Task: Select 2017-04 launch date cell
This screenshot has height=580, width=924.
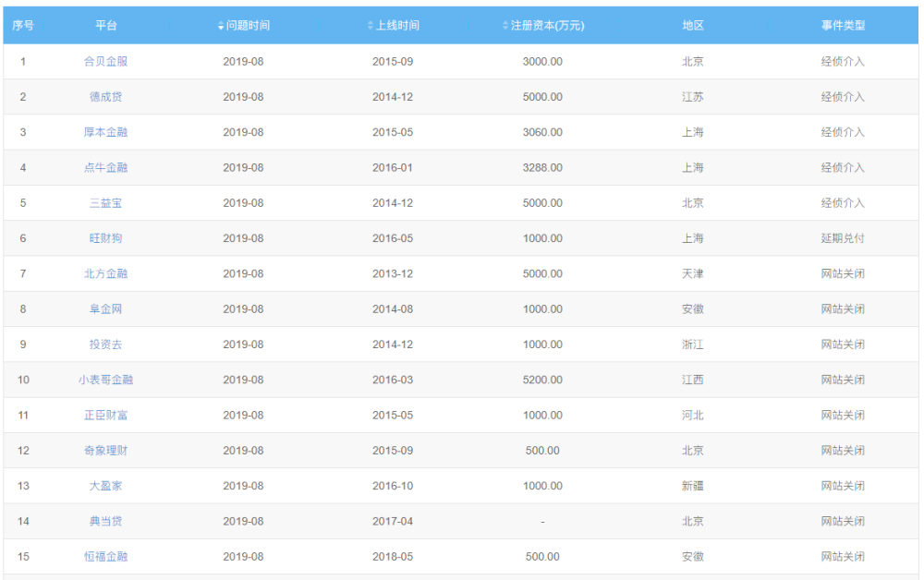Action: coord(393,521)
